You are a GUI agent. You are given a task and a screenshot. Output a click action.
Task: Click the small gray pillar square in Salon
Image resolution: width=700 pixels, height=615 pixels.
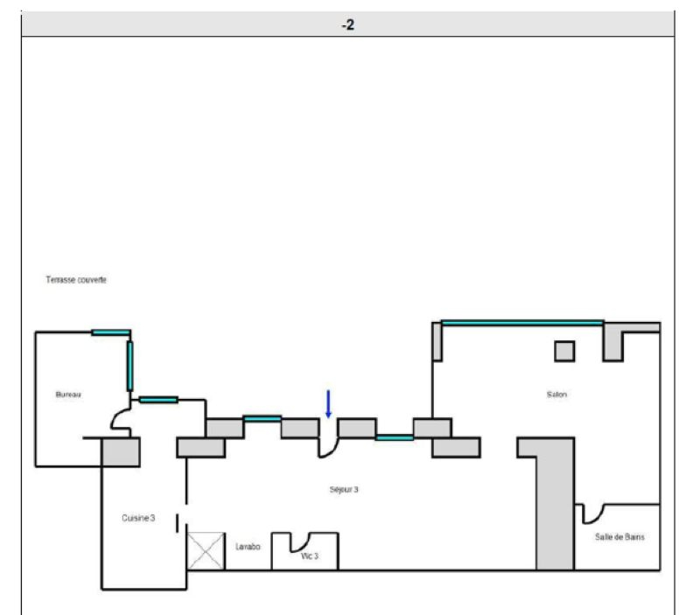pyautogui.click(x=564, y=351)
